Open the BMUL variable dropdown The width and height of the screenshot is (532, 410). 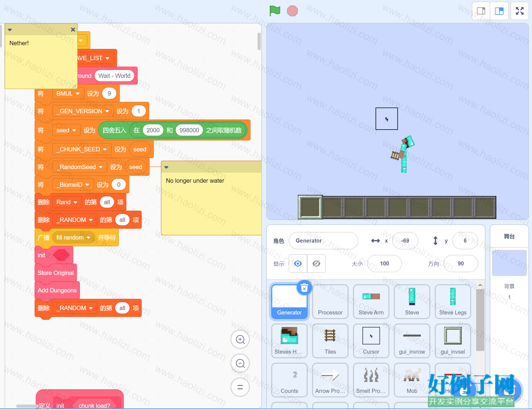click(68, 94)
